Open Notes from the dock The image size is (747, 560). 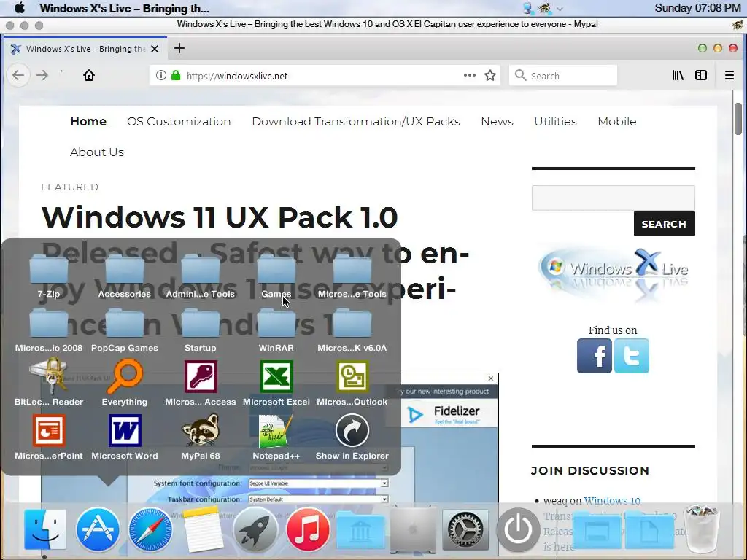203,529
